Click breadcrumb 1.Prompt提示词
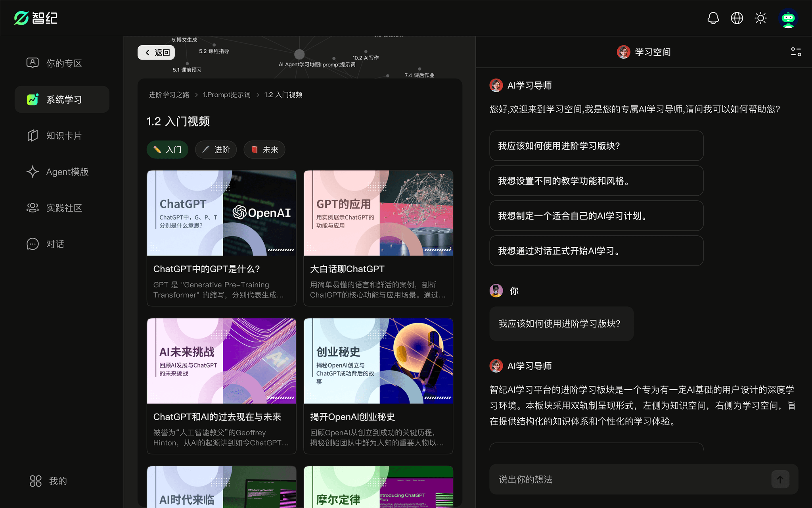This screenshot has height=508, width=812. point(226,95)
